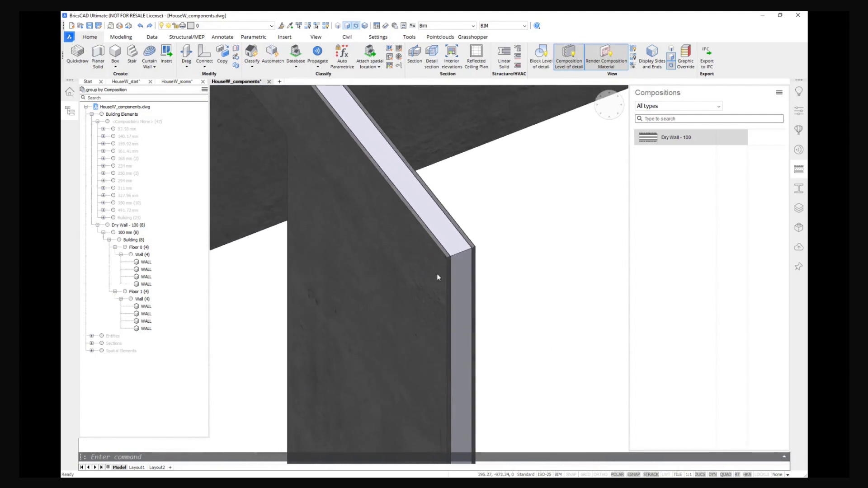Collapse the Floor 0 tree node
The height and width of the screenshot is (488, 868).
pyautogui.click(x=115, y=247)
